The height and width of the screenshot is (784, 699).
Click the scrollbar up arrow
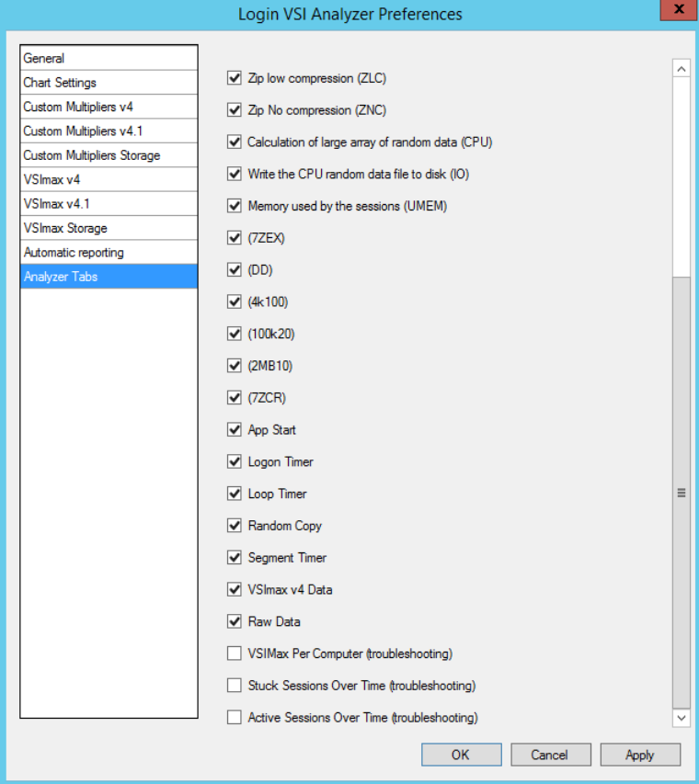(682, 69)
